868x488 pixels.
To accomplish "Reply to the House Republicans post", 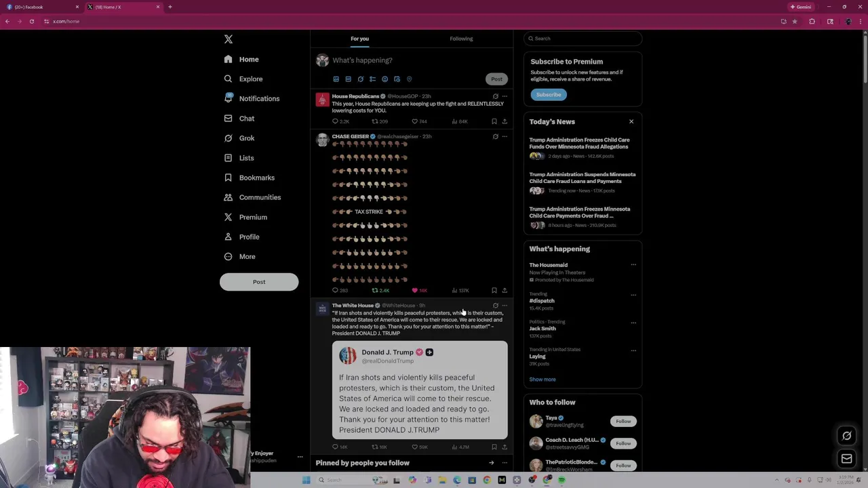I will point(340,121).
